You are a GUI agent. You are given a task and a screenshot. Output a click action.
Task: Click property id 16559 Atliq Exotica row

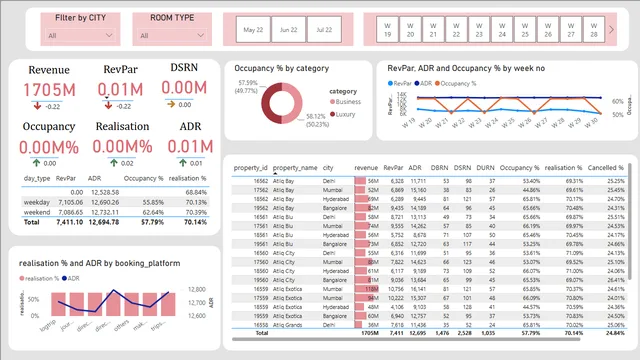[x=429, y=289]
